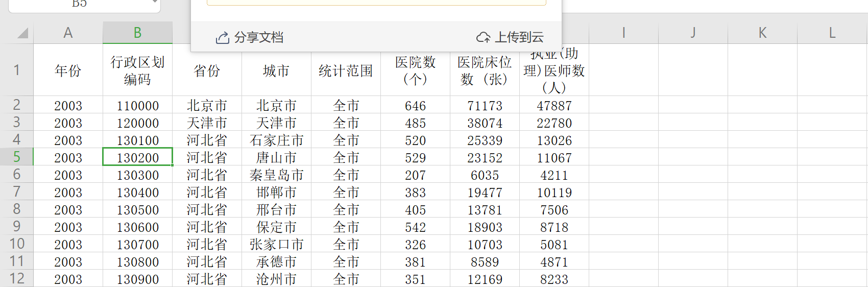Click header cell 行政区划编码
Viewport: 868px width, 287px height.
137,70
